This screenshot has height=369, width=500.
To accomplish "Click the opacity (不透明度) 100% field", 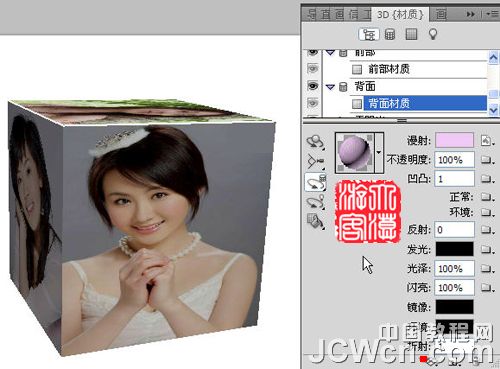I will click(x=455, y=160).
